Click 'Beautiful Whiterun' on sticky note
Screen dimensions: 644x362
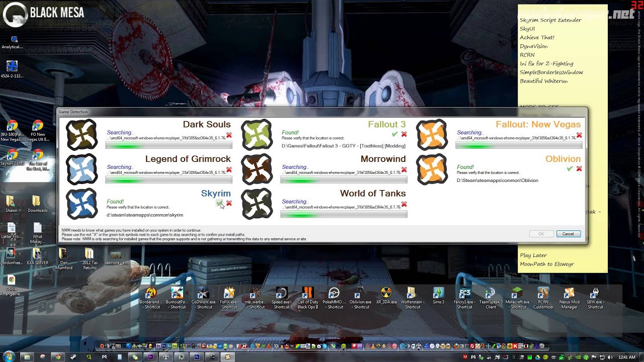click(543, 81)
